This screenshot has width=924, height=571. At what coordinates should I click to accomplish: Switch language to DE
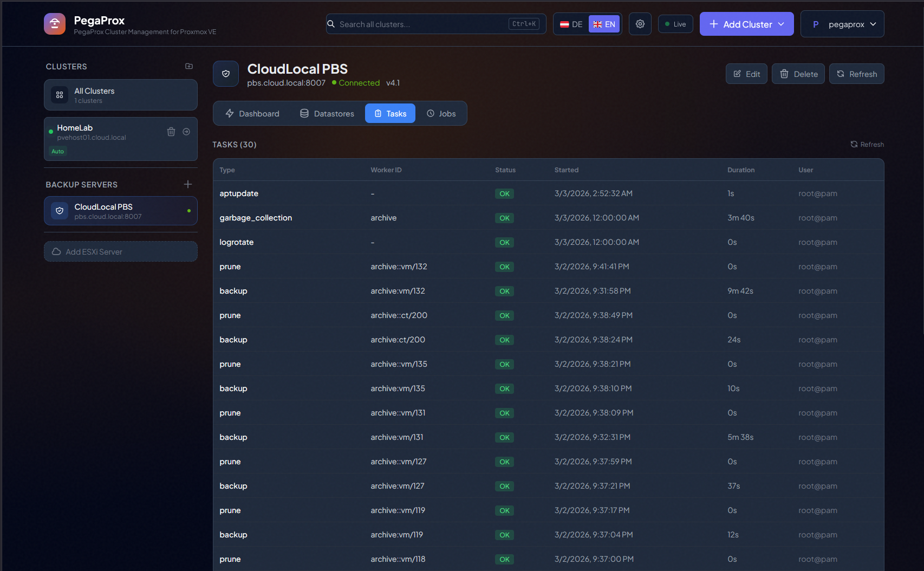[x=571, y=24]
